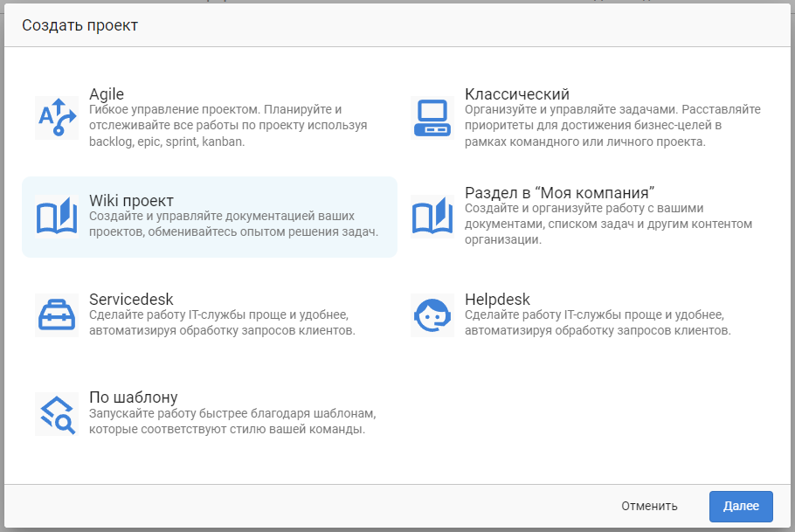Click the По шаблону description about шаблонам
The image size is (795, 532).
(232, 421)
